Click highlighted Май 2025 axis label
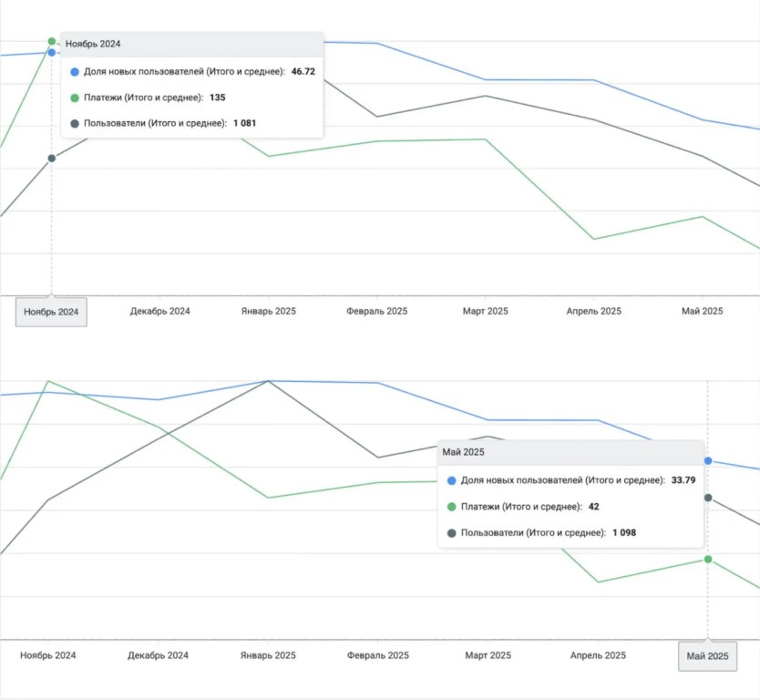This screenshot has height=700, width=760. tap(707, 656)
